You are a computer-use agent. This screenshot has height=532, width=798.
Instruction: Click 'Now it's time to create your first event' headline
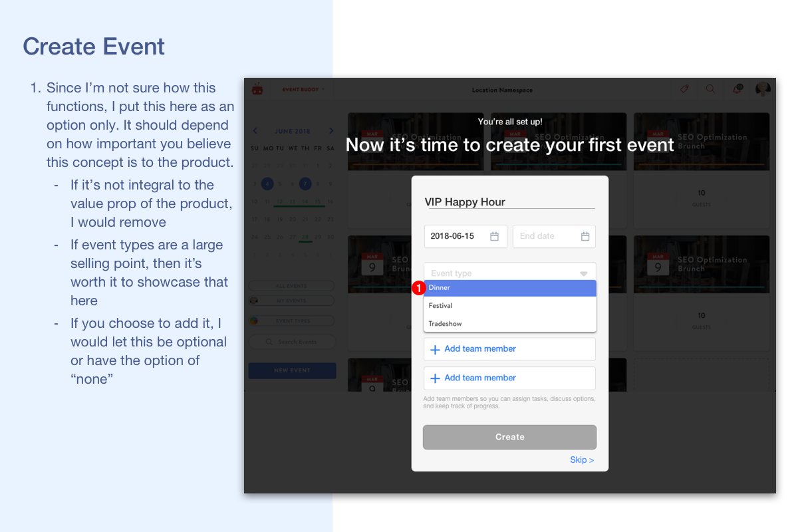(510, 145)
